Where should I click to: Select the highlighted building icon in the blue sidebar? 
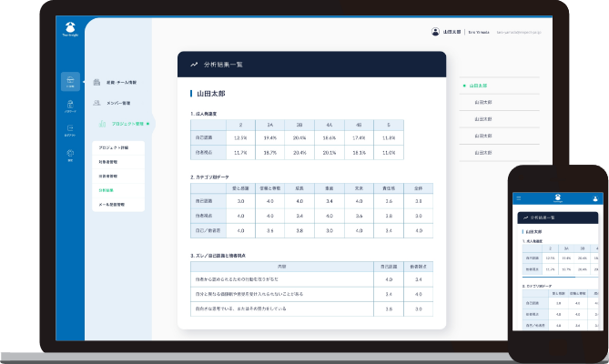click(x=70, y=82)
